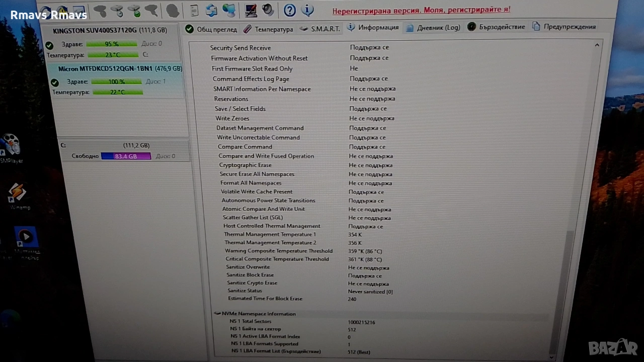Click the refresh arrows toolbar icon
This screenshot has height=362, width=644.
212,10
